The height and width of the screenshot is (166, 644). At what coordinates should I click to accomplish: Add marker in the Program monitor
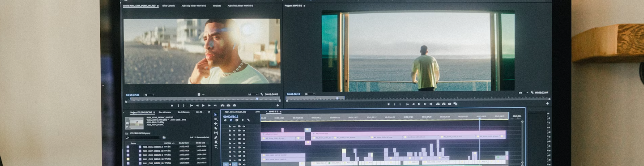(x=389, y=104)
